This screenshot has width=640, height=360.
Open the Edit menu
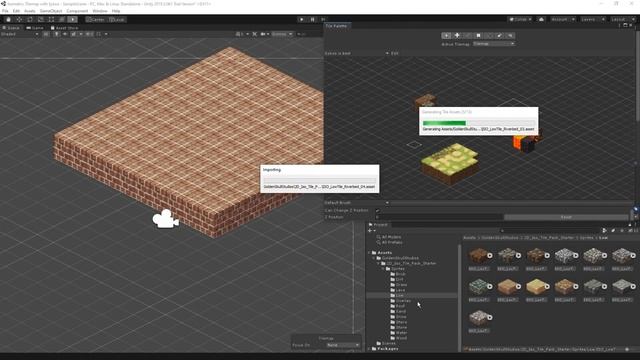click(x=16, y=11)
